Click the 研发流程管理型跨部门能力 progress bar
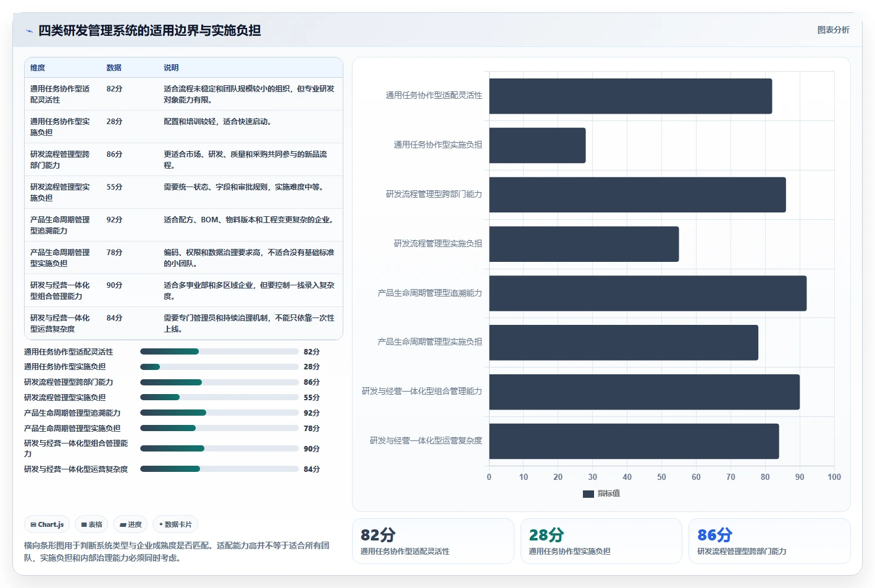The image size is (875, 588). pos(219,382)
